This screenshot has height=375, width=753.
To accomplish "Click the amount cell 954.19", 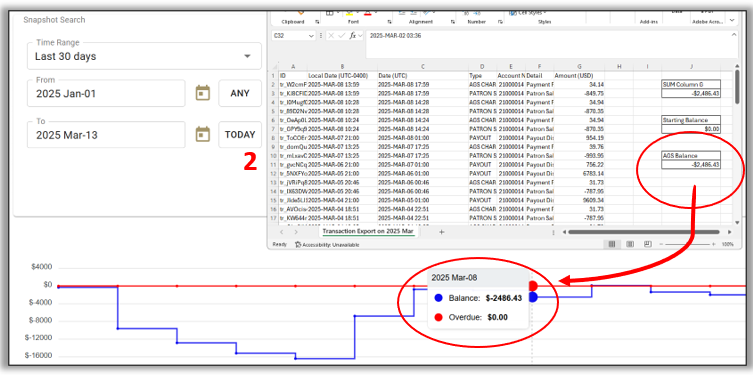I will (579, 138).
